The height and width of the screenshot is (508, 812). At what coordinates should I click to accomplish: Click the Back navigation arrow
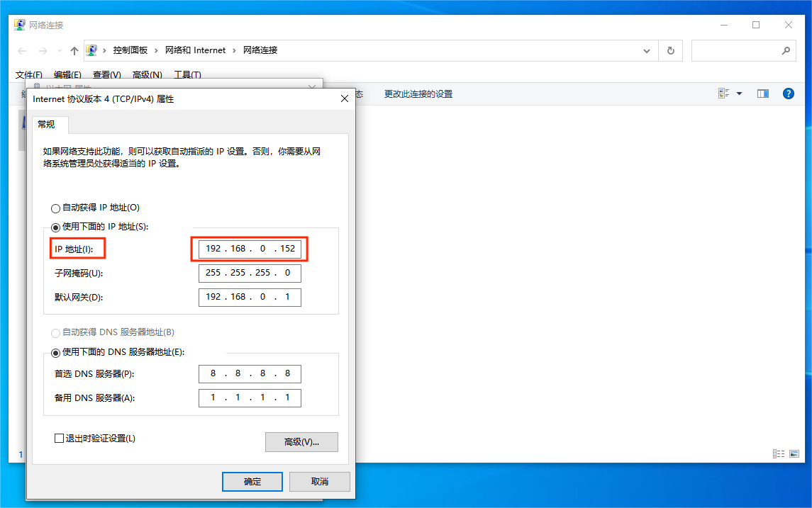coord(21,50)
